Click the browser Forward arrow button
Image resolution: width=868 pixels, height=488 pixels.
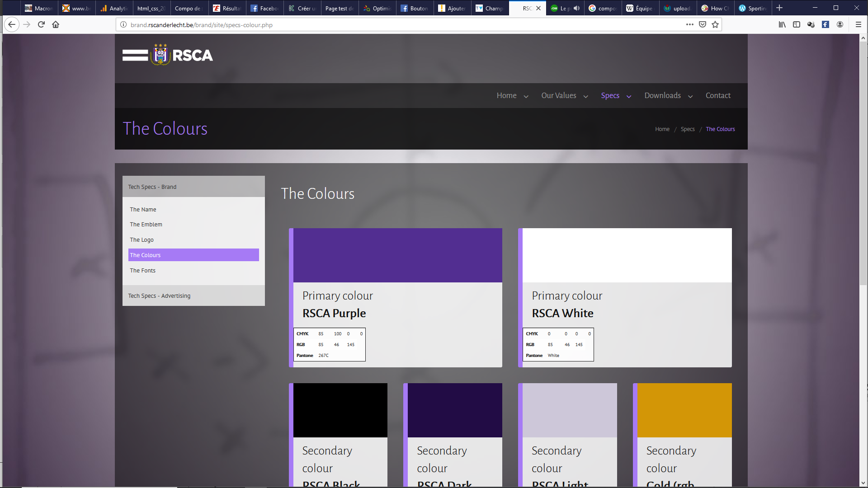pyautogui.click(x=27, y=24)
